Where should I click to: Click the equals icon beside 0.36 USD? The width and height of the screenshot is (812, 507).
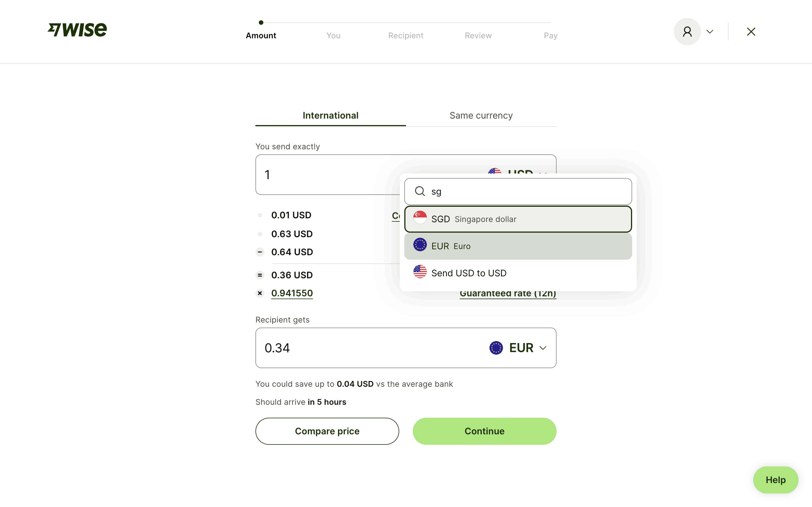(x=260, y=275)
